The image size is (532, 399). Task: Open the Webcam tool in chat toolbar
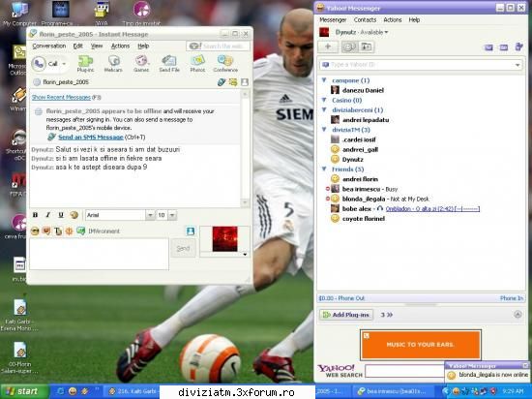pos(113,64)
